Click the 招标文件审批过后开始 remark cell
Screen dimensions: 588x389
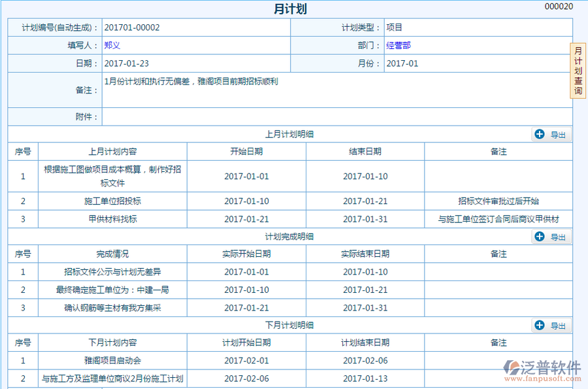click(498, 201)
